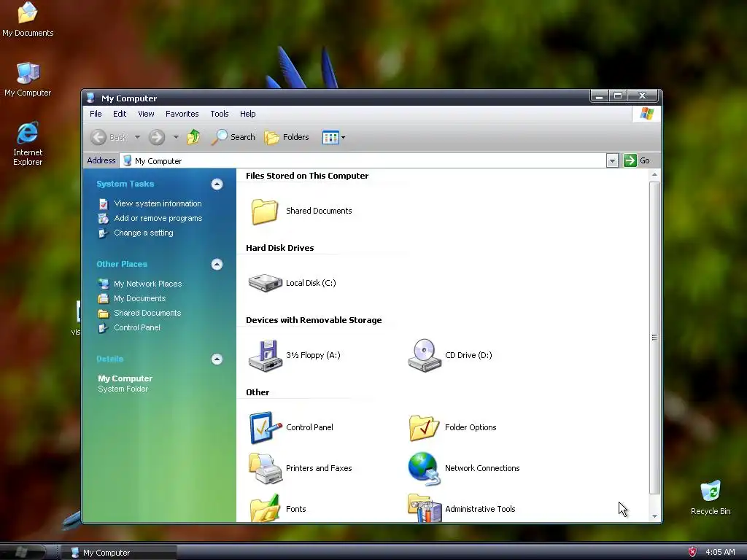747x560 pixels.
Task: Open the Forward history dropdown arrow
Action: click(176, 137)
